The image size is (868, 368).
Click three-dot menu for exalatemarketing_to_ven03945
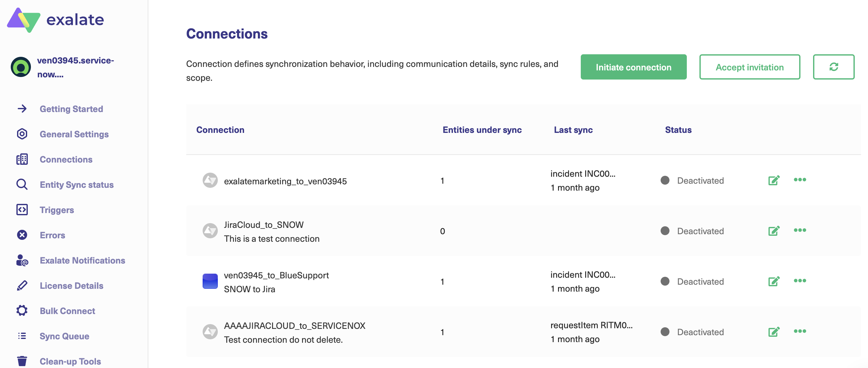(800, 180)
